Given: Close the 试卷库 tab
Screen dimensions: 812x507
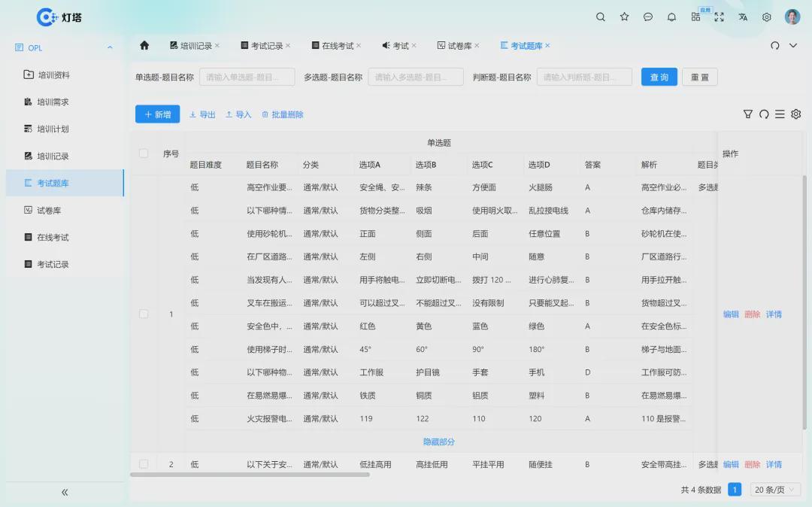Looking at the screenshot, I should [477, 46].
